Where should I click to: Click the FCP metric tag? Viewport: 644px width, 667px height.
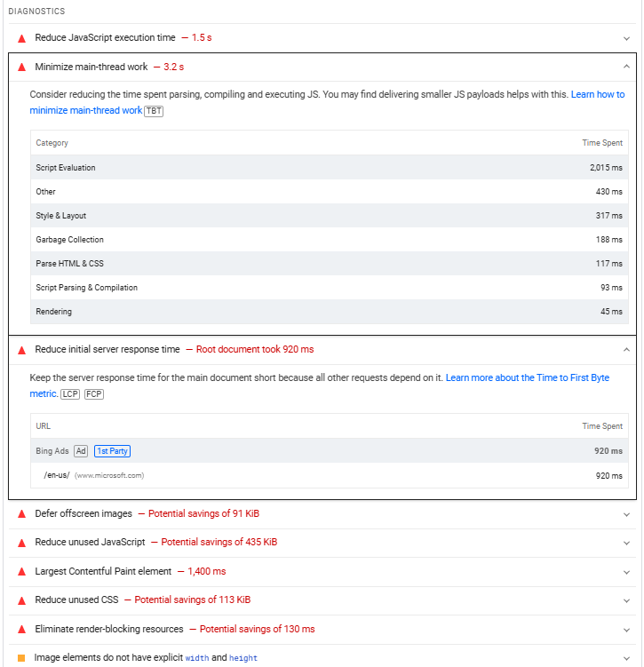[94, 394]
